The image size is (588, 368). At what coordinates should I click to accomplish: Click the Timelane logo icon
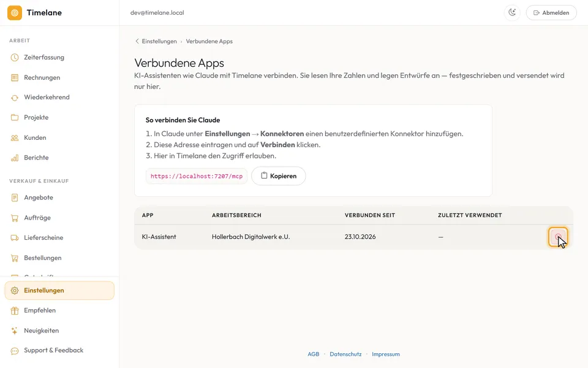pos(15,13)
